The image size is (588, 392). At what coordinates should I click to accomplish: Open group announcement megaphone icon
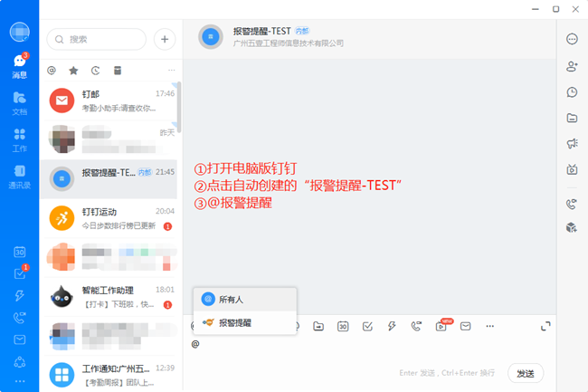point(572,143)
